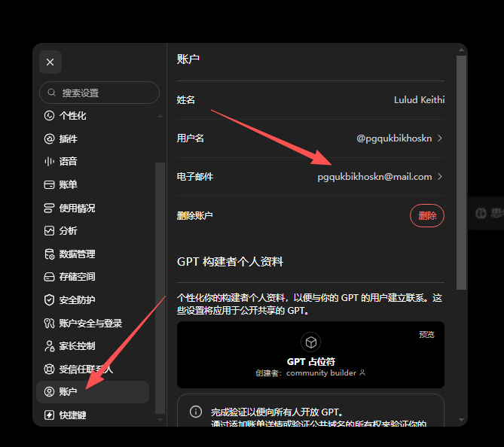Click the 姓名 label
Viewport: 504px width, 447px height.
[x=186, y=100]
